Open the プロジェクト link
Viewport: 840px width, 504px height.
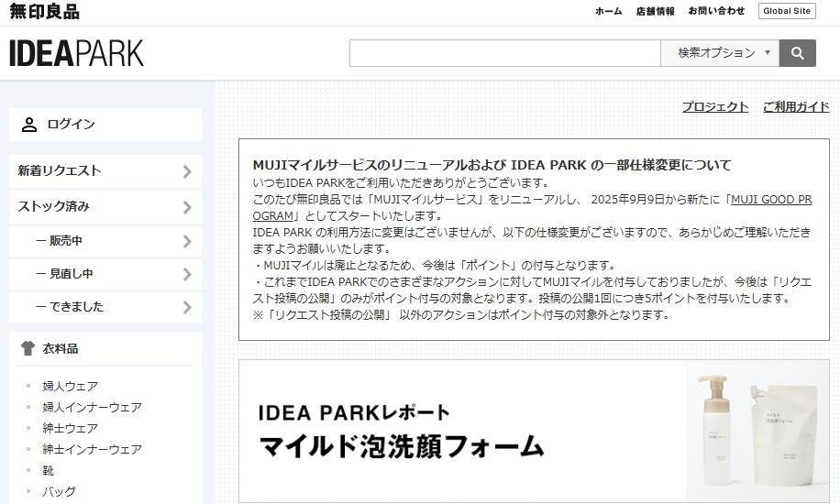714,106
